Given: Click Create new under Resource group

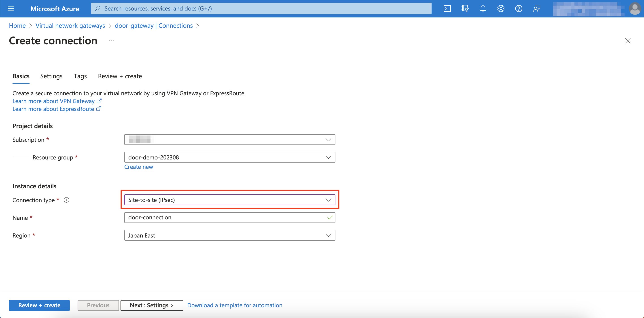Looking at the screenshot, I should [x=138, y=167].
